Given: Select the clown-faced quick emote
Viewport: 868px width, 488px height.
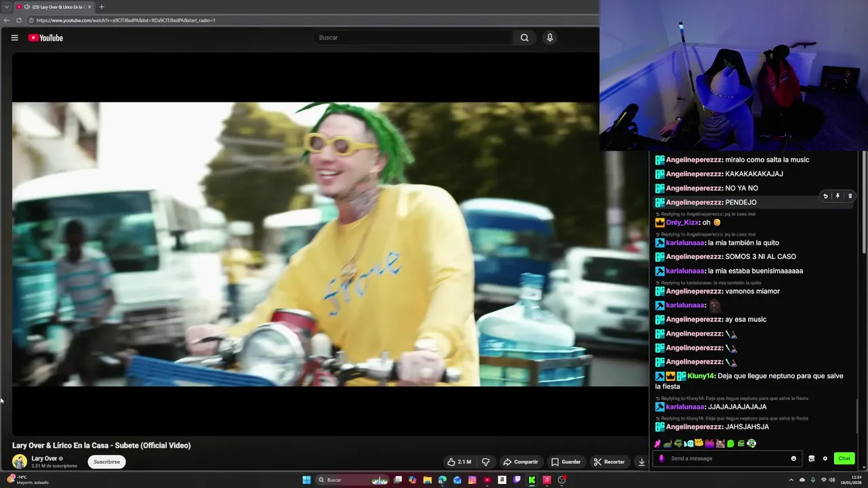Looking at the screenshot, I should click(751, 443).
